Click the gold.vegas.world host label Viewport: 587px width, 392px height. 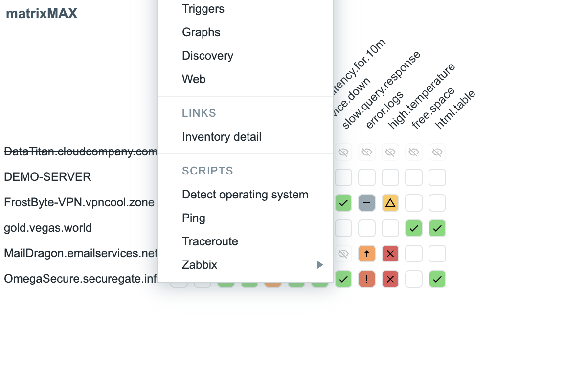(48, 228)
